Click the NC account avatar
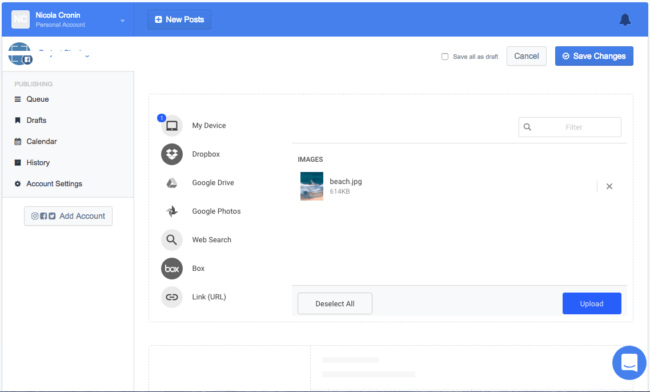Image resolution: width=650 pixels, height=392 pixels. coord(20,19)
